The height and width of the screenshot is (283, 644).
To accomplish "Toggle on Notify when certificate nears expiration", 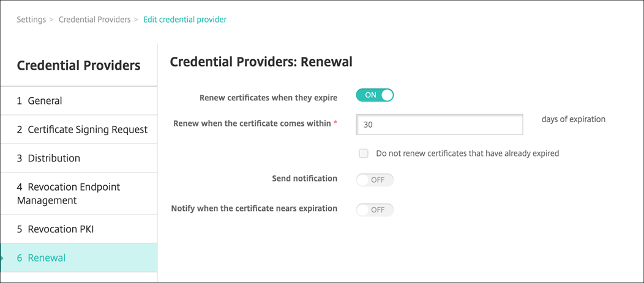I will (375, 210).
